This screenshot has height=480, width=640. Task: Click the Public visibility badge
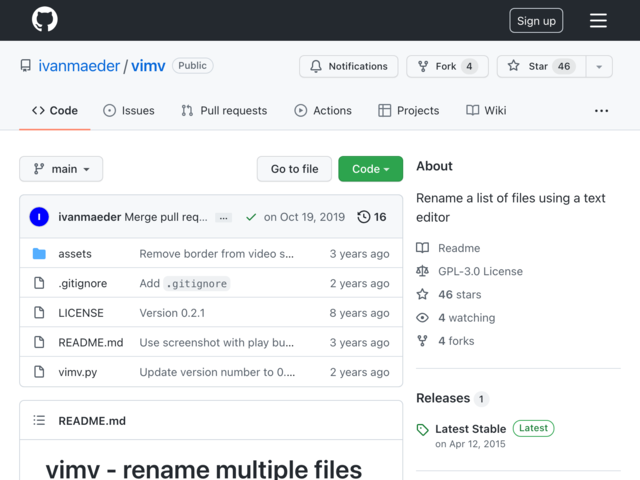pyautogui.click(x=192, y=66)
